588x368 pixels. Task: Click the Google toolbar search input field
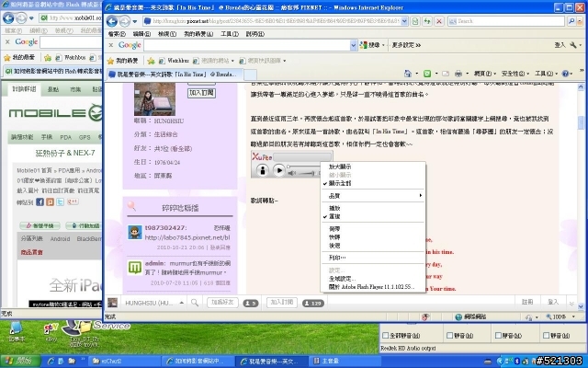[247, 45]
